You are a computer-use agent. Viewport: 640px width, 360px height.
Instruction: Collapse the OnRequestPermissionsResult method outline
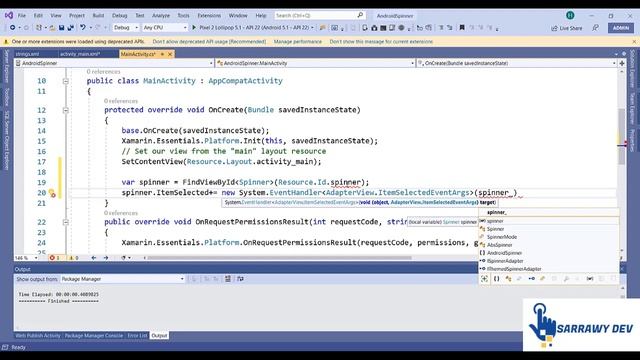[x=65, y=222]
